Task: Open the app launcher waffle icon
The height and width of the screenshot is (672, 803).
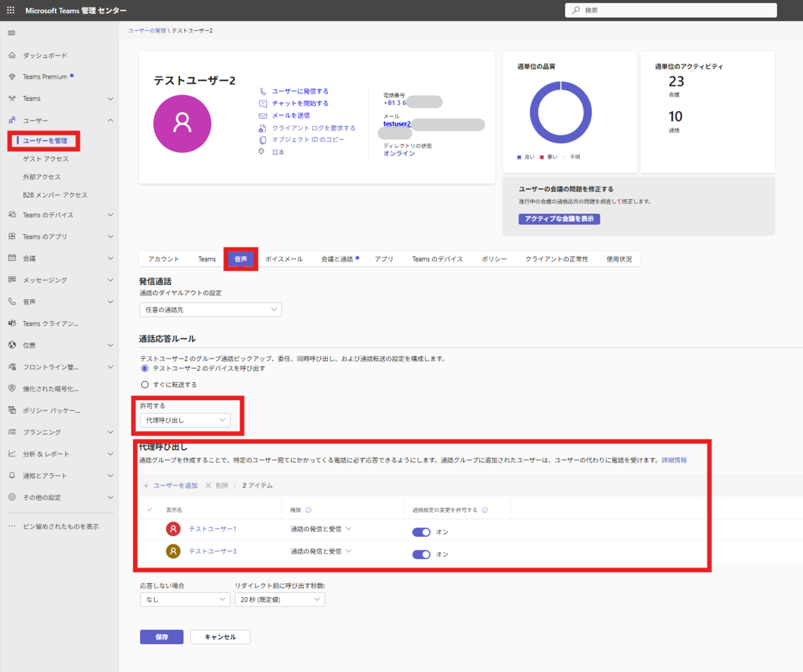Action: 11,10
